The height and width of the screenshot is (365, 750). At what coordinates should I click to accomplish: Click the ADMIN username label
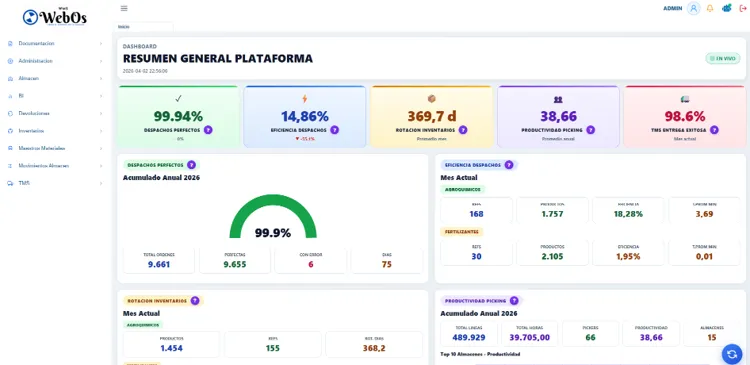[673, 9]
